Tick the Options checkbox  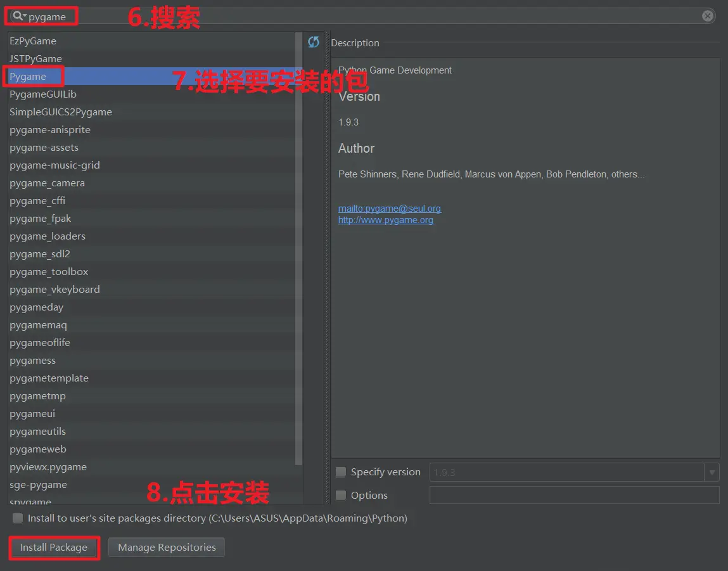[x=341, y=496]
